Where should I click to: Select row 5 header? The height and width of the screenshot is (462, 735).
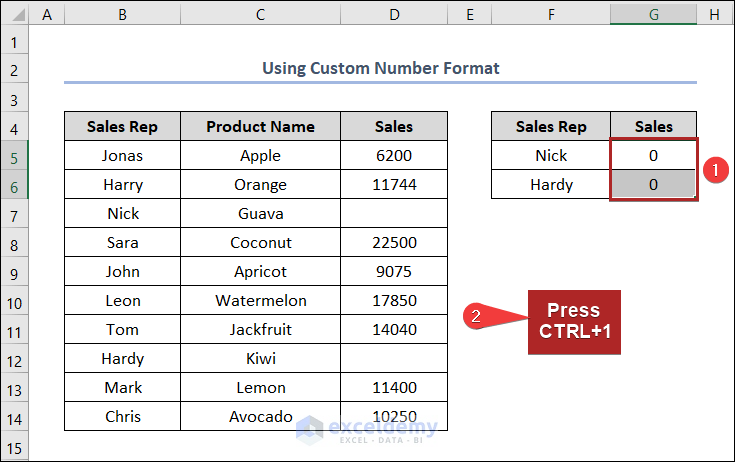[x=14, y=156]
